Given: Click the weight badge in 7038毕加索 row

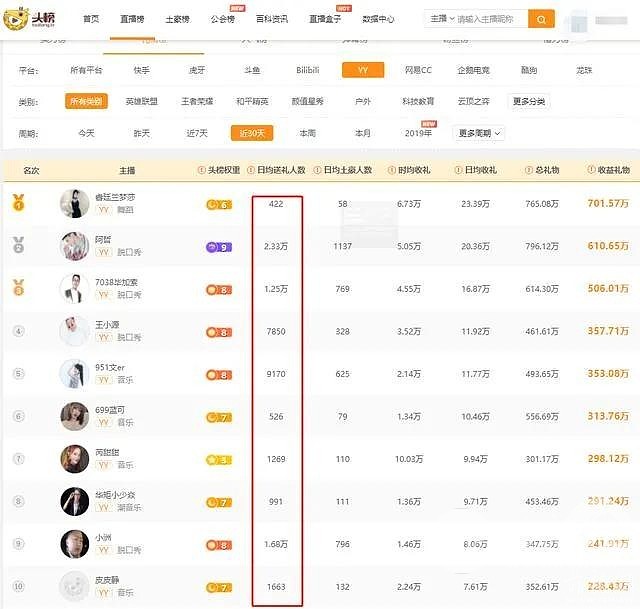Looking at the screenshot, I should click(x=219, y=290).
